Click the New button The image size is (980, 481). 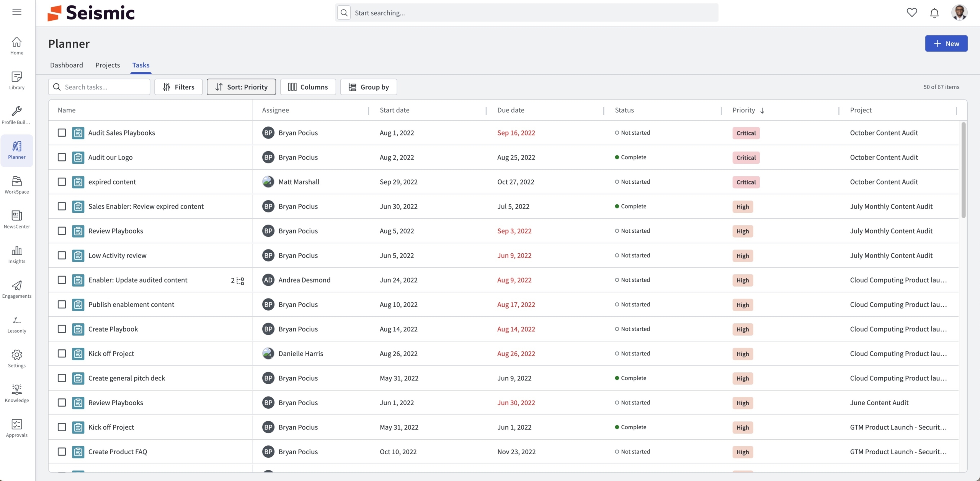[x=946, y=44]
